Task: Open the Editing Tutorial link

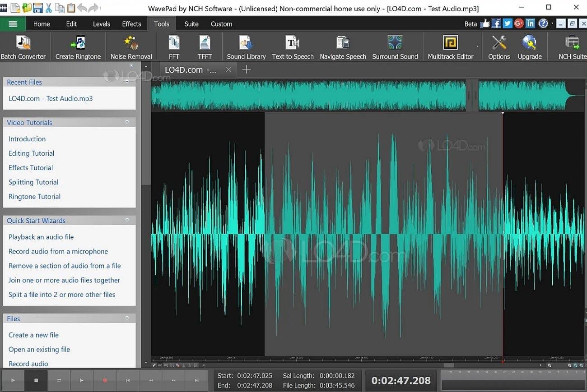Action: pos(31,153)
